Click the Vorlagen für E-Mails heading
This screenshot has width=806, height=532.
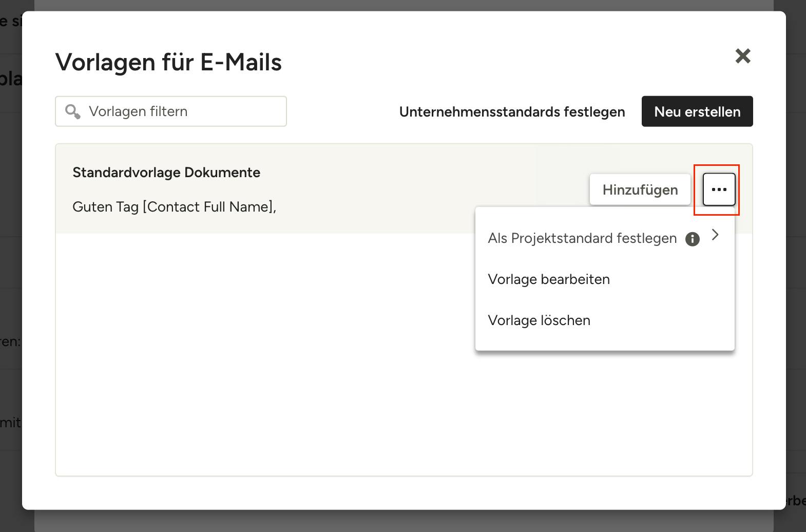pos(168,62)
